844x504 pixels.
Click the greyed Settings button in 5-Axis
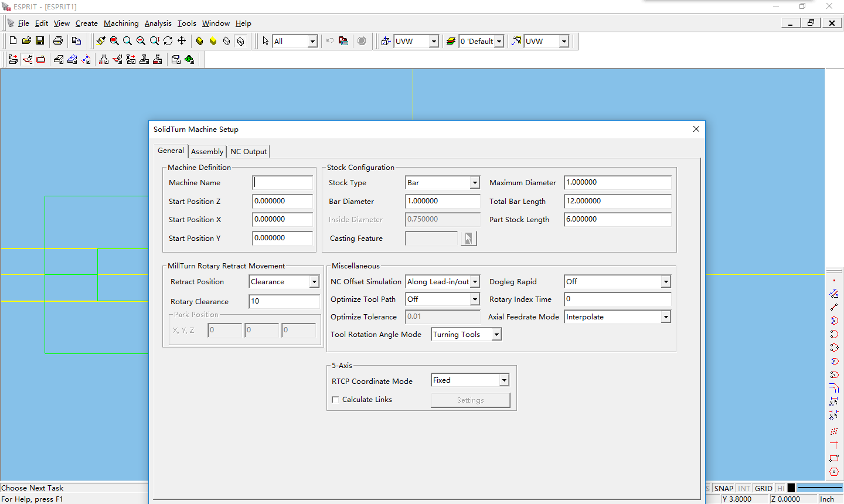[471, 400]
